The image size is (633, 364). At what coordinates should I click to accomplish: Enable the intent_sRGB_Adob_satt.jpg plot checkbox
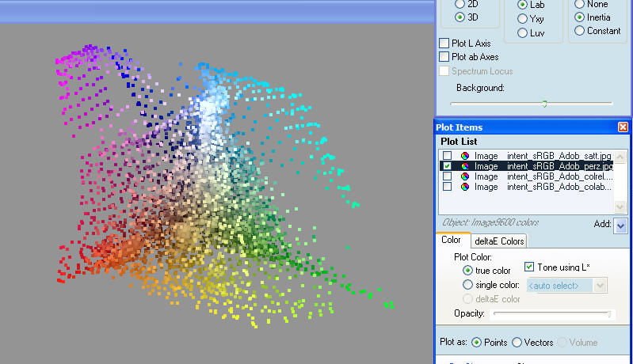(x=448, y=156)
